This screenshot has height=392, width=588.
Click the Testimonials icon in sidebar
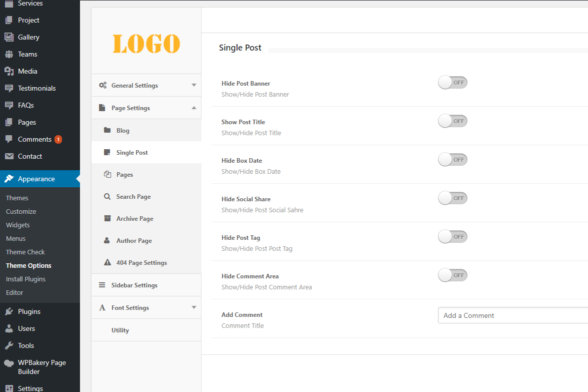(x=9, y=88)
